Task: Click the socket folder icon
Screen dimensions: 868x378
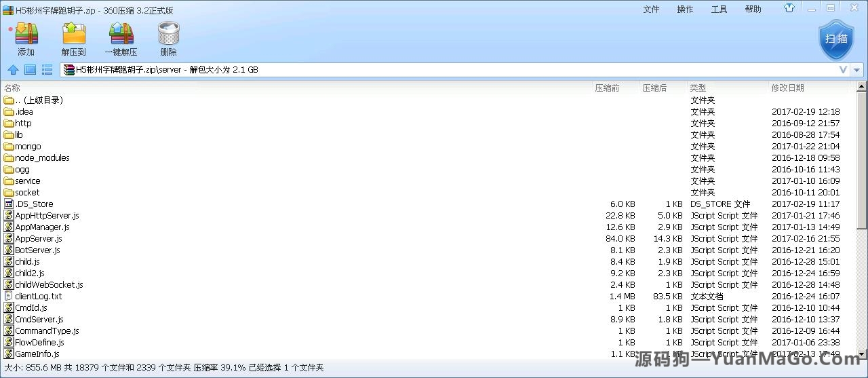Action: [x=9, y=192]
